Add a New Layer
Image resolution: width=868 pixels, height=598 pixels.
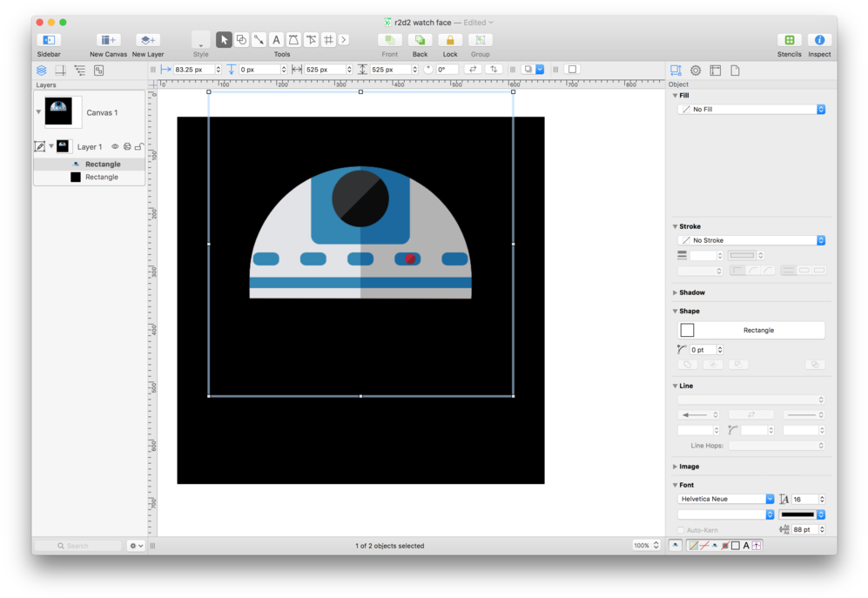[148, 40]
